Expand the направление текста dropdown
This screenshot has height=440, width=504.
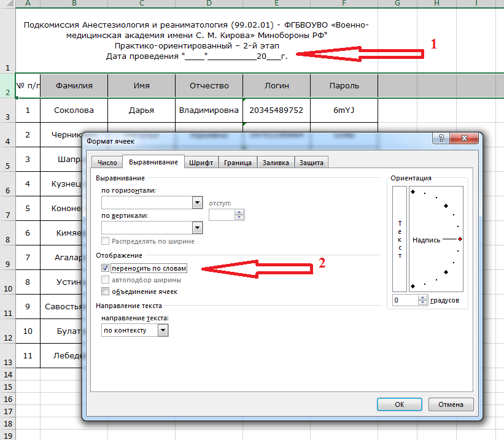(x=163, y=330)
